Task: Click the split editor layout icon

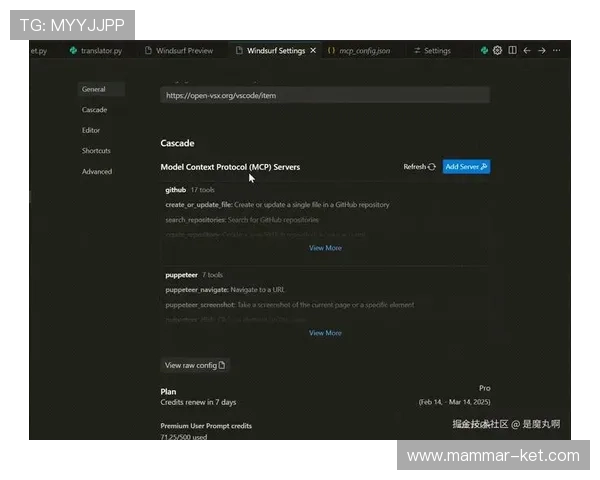Action: pyautogui.click(x=512, y=50)
